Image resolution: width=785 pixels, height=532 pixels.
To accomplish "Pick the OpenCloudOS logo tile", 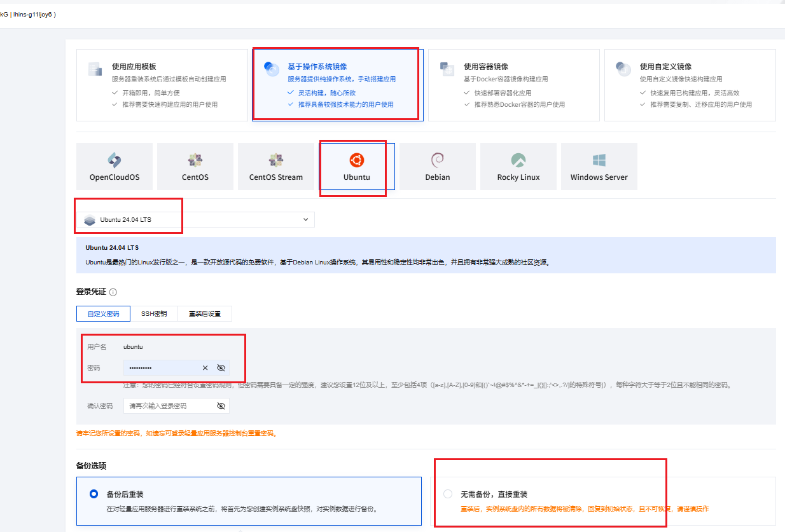I will pos(115,167).
